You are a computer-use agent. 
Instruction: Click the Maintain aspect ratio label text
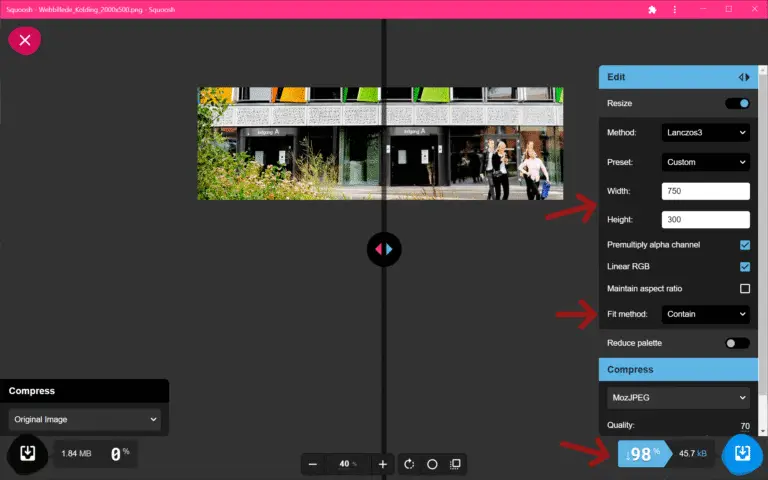[645, 288]
